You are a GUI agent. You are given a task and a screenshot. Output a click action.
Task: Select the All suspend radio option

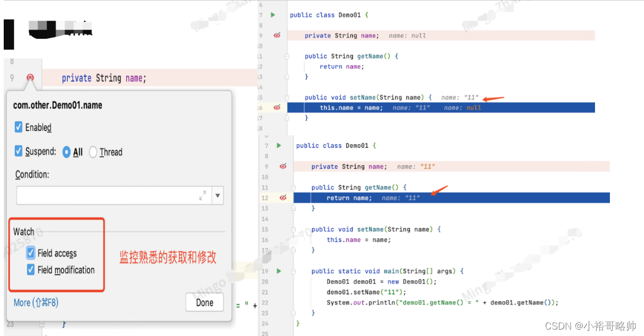tap(67, 152)
